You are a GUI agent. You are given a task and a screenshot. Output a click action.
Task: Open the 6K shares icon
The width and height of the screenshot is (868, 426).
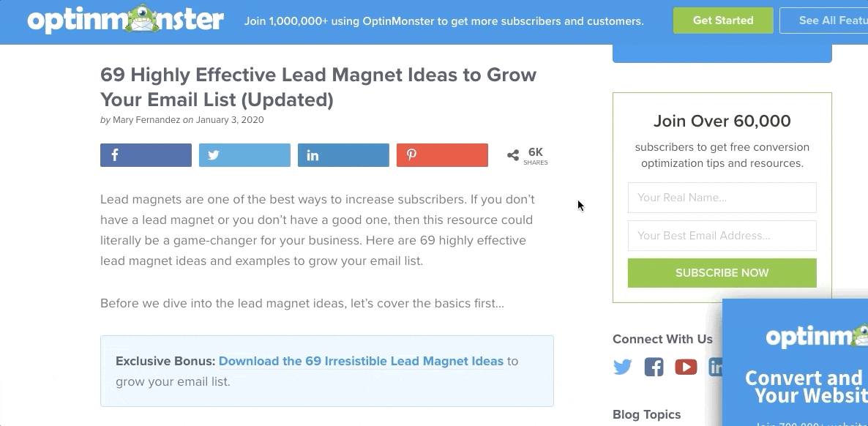click(513, 155)
